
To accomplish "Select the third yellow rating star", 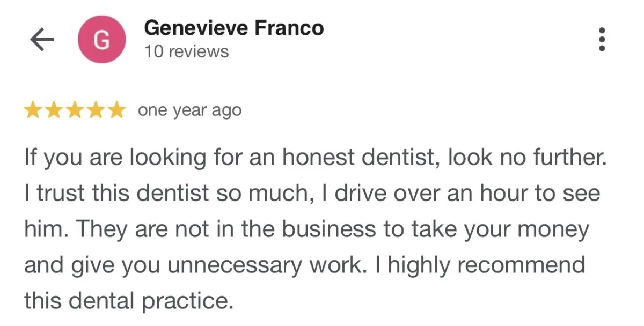I will pyautogui.click(x=75, y=110).
